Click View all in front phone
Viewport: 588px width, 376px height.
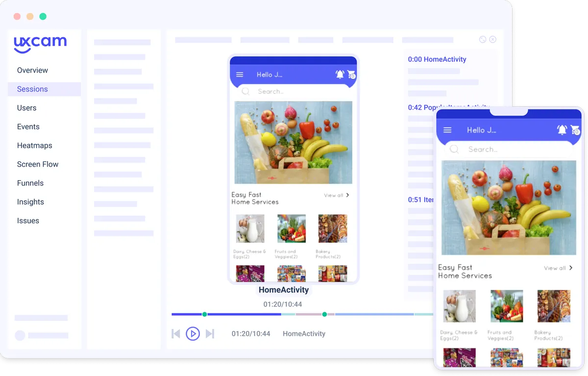(558, 268)
